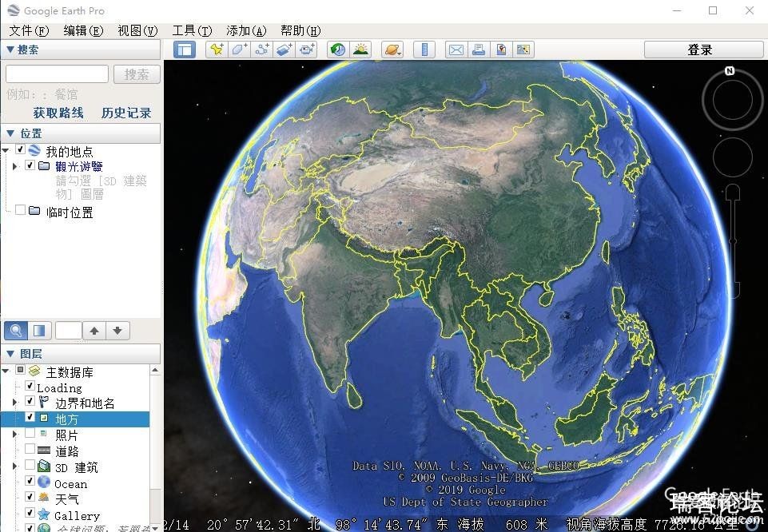The height and width of the screenshot is (532, 768).
Task: Click inside the search text field
Action: 57,74
